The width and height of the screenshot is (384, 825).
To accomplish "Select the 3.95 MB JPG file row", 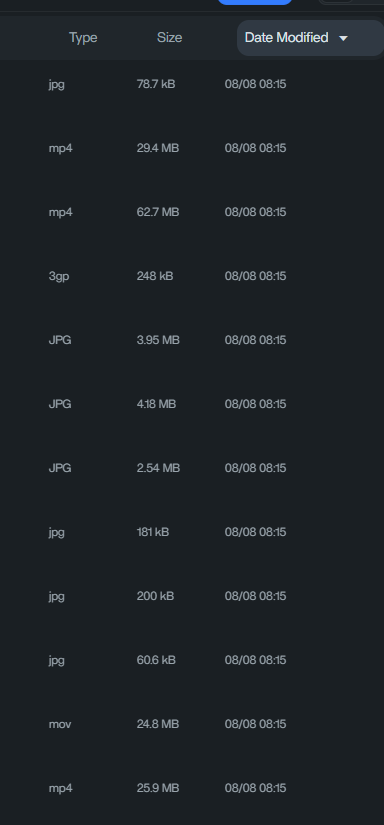I will click(192, 340).
